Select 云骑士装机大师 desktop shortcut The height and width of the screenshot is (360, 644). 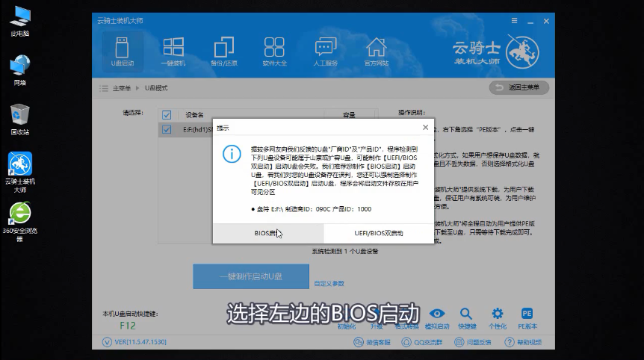click(x=19, y=173)
